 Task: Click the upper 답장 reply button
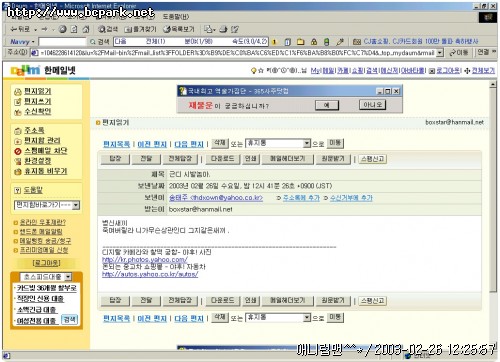[115, 159]
